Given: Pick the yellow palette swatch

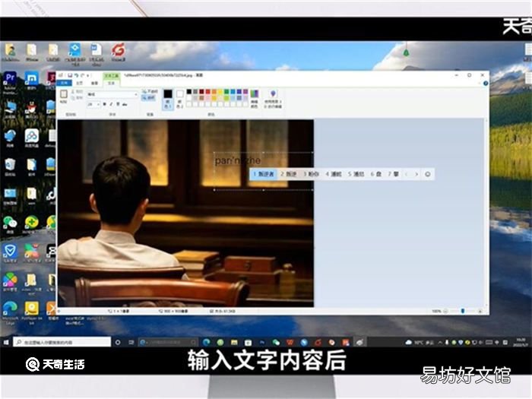Looking at the screenshot, I should coord(220,92).
